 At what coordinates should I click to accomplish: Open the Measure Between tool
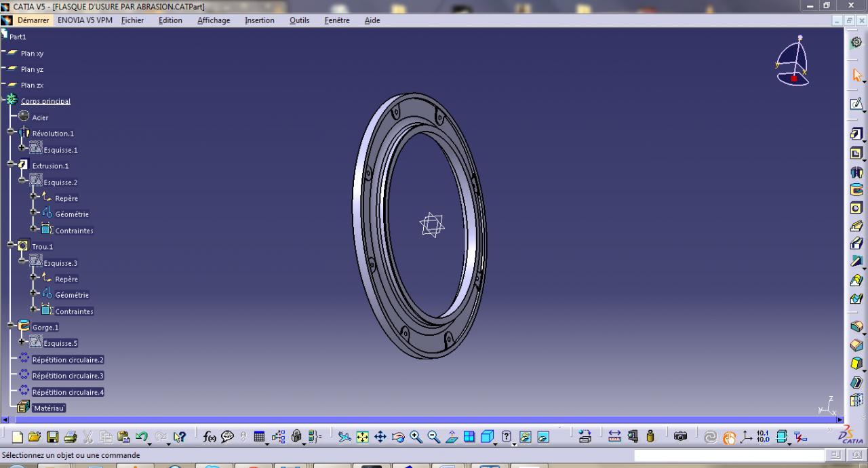(614, 437)
